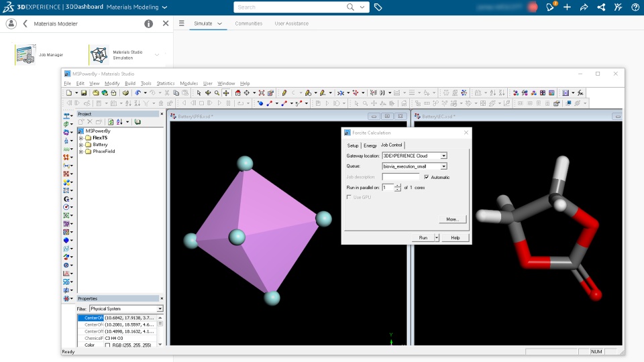The width and height of the screenshot is (644, 362).
Task: Click the Job description input field
Action: click(x=400, y=177)
